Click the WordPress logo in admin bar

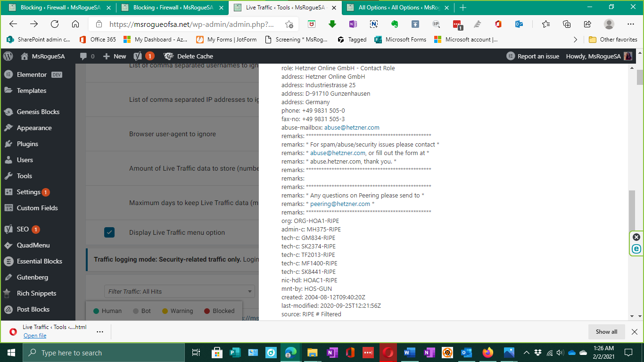click(x=8, y=56)
